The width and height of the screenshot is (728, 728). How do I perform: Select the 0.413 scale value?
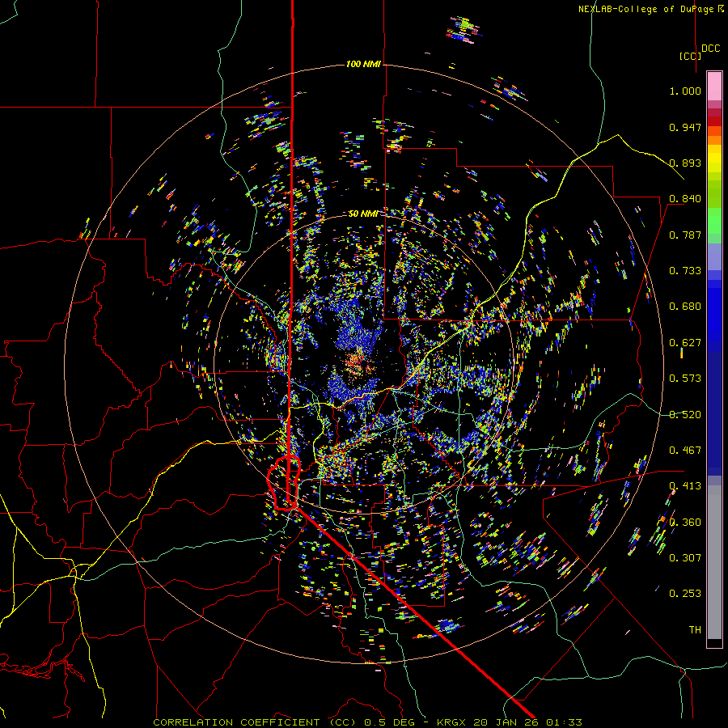pyautogui.click(x=685, y=486)
